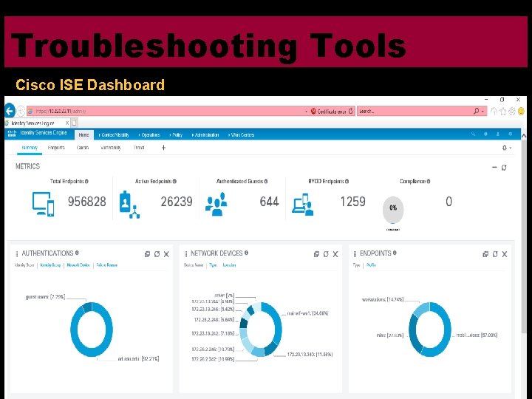Screen dimensions: 532x399
Task: Click the search icon in the ISE header bar
Action: coord(474,134)
